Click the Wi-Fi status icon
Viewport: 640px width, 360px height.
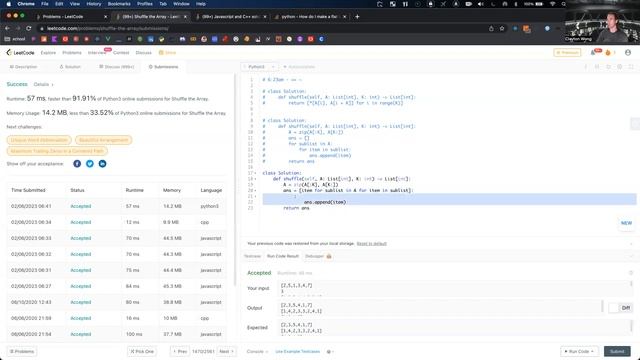(553, 4)
